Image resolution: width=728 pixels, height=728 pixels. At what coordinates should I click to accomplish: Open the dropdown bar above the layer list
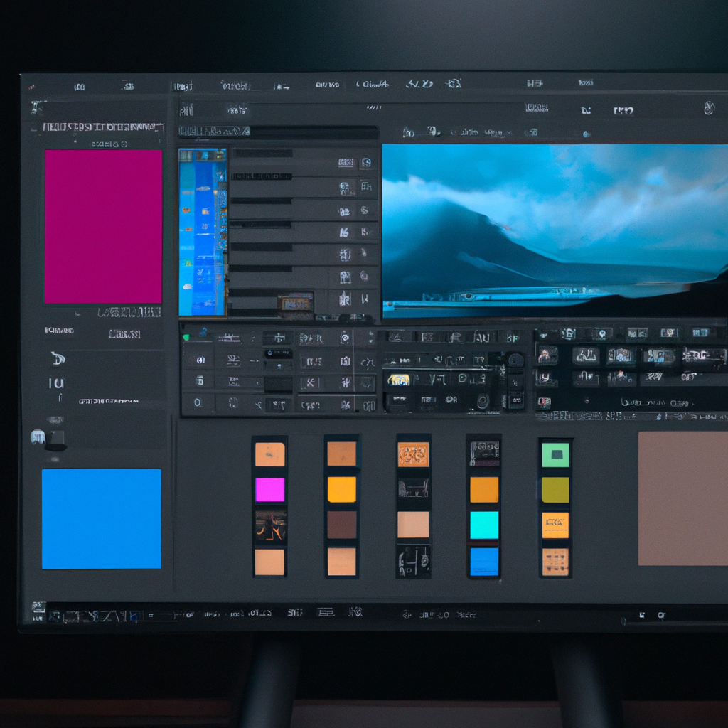pos(277,132)
